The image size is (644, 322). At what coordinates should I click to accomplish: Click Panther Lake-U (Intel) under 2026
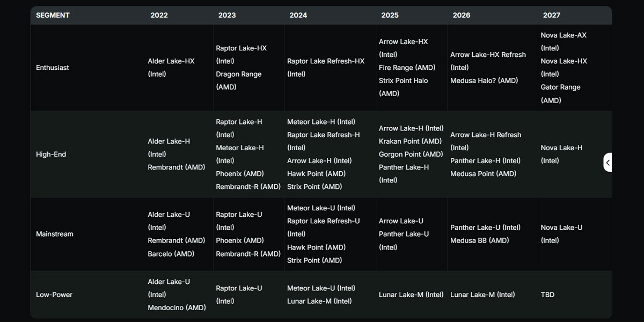tap(486, 228)
